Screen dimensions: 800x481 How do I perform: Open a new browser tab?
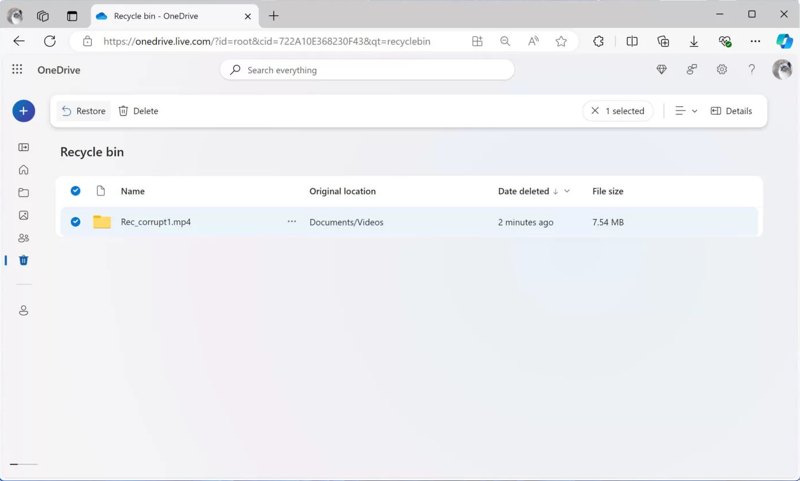point(273,16)
